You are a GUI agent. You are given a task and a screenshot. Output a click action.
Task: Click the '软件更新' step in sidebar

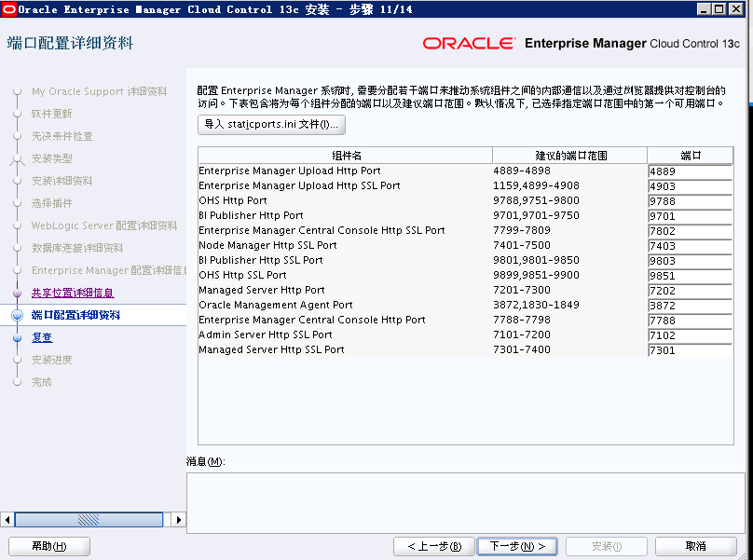(x=52, y=114)
